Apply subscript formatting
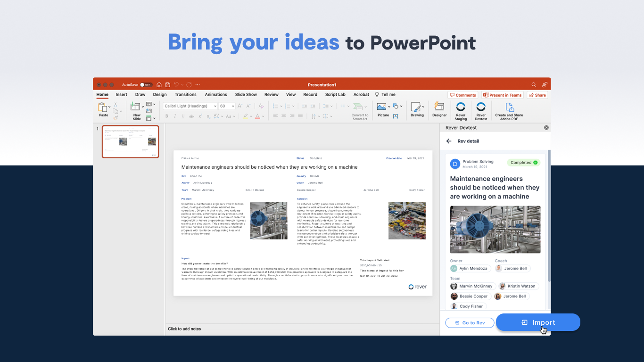 [208, 116]
